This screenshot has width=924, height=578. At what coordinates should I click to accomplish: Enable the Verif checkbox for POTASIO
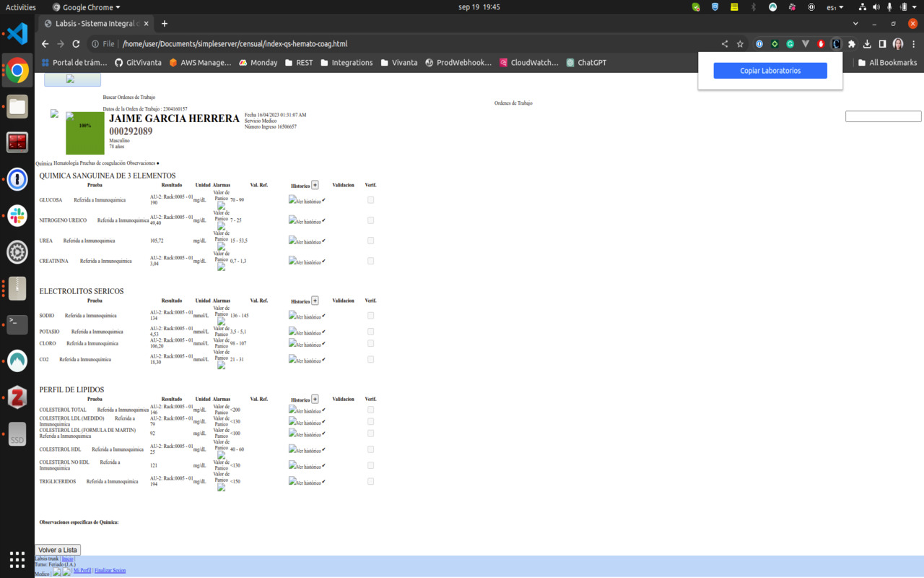click(x=370, y=331)
